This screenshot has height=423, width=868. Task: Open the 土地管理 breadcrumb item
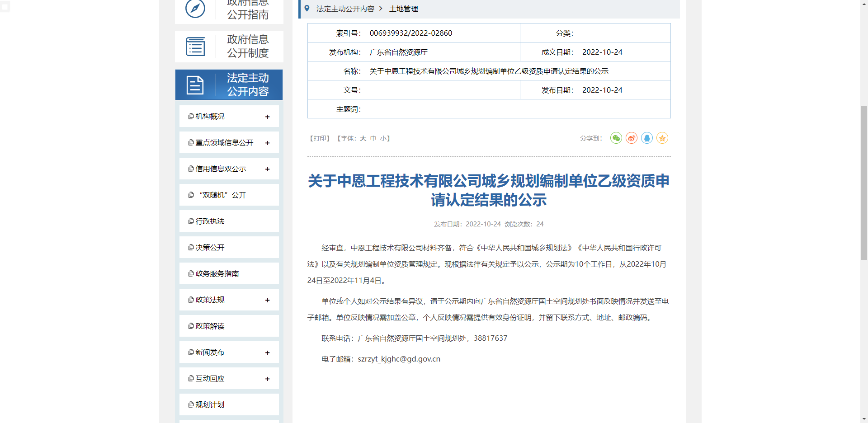coord(404,9)
